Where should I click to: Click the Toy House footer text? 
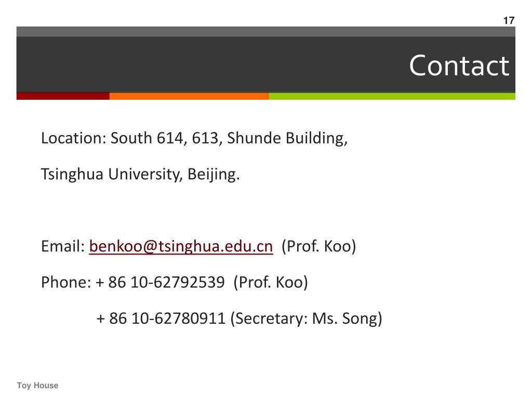(37, 385)
